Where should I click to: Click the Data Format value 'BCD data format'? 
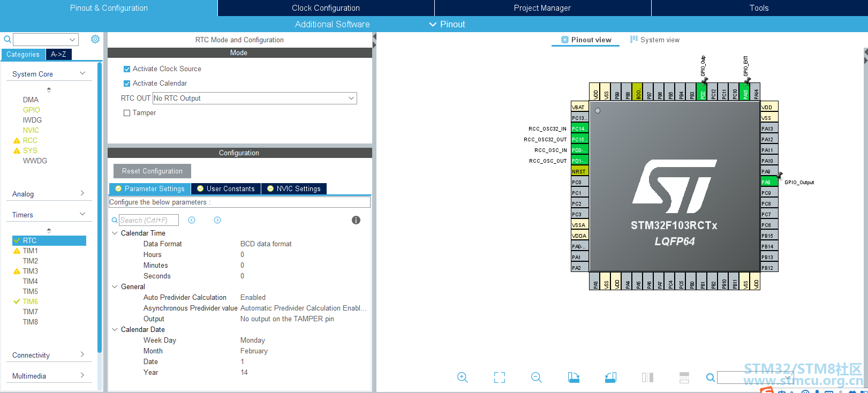(x=266, y=244)
